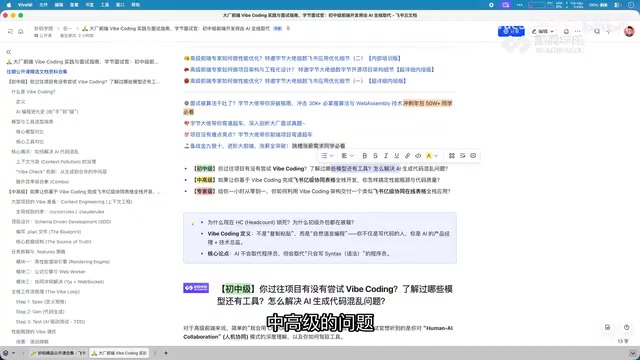Screen dimensions: 640x360
Task: Jump to The Vibe Loop outline entry
Action: click(x=45, y=291)
